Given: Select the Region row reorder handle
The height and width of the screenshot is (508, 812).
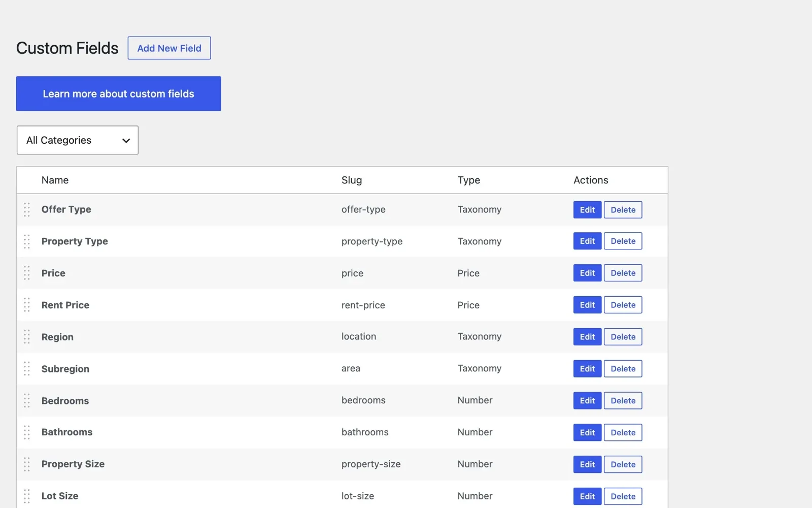Looking at the screenshot, I should [x=27, y=337].
